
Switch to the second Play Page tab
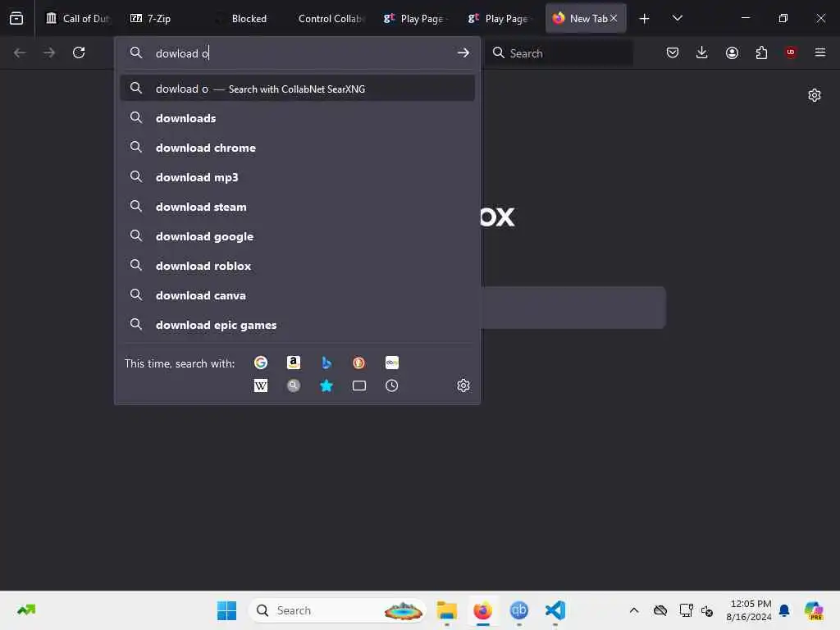coord(498,18)
